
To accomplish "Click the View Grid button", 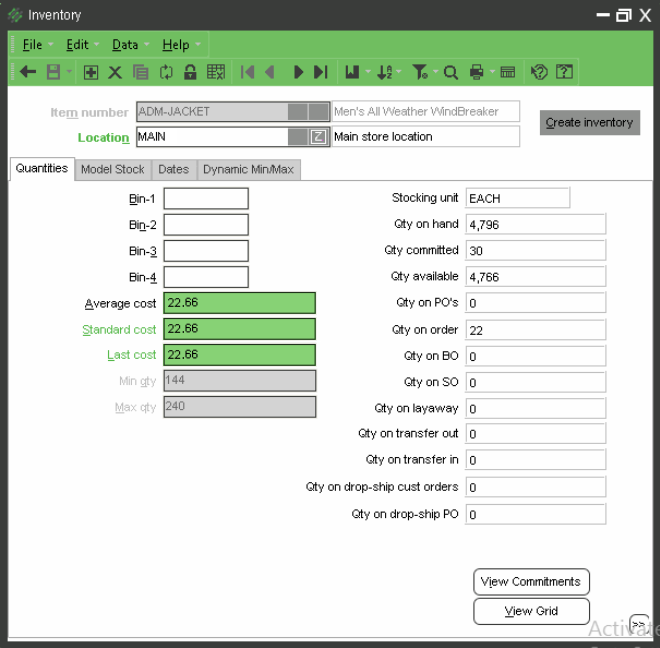I will coord(531,611).
